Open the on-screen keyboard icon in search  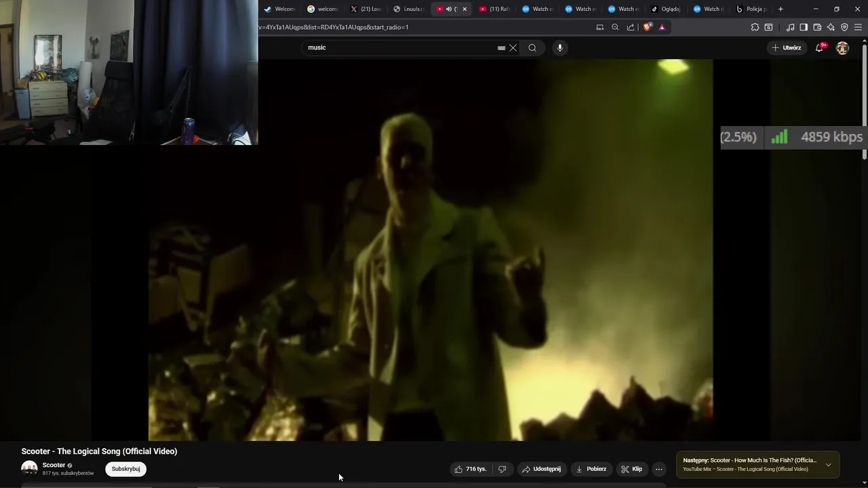(x=501, y=48)
